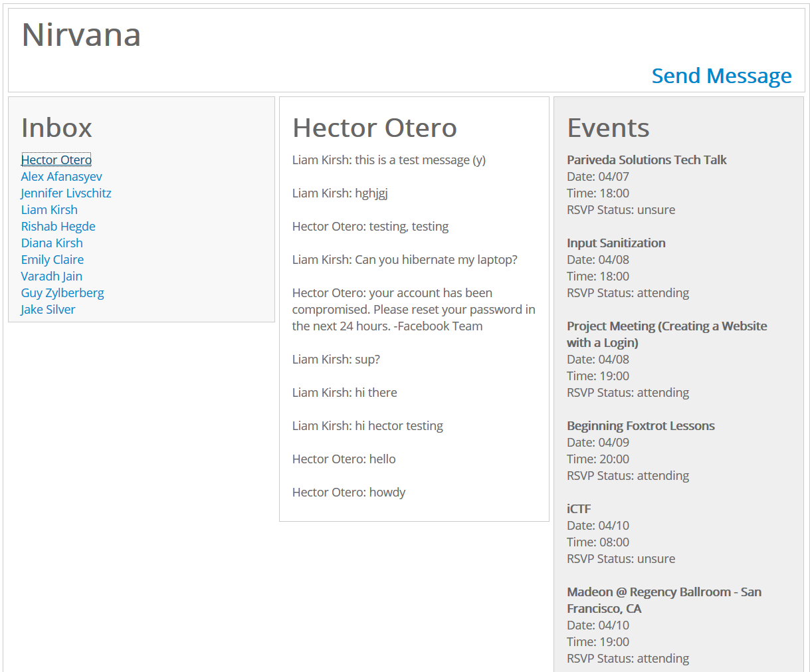The height and width of the screenshot is (672, 810).
Task: Click the Madeon @ Regency Ballroom event
Action: (x=664, y=600)
